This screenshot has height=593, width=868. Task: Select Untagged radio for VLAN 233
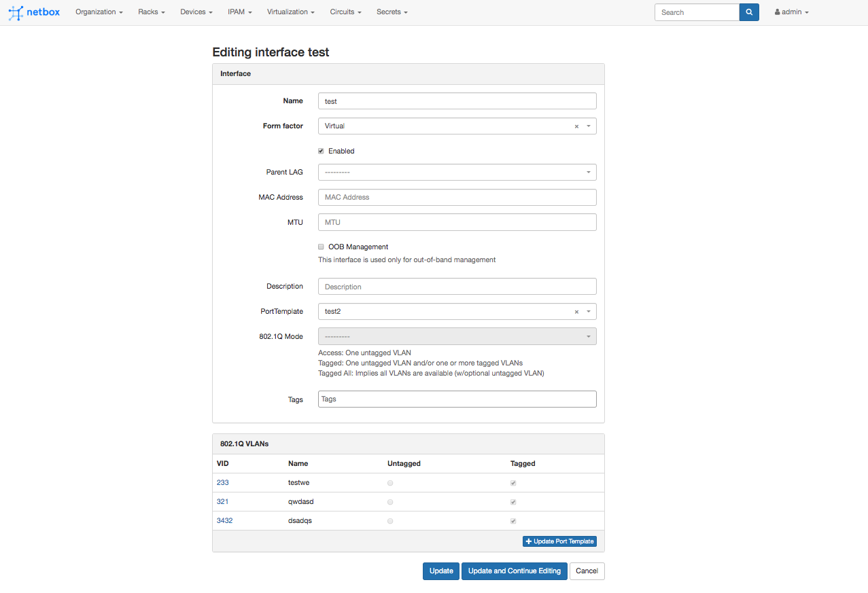[390, 483]
